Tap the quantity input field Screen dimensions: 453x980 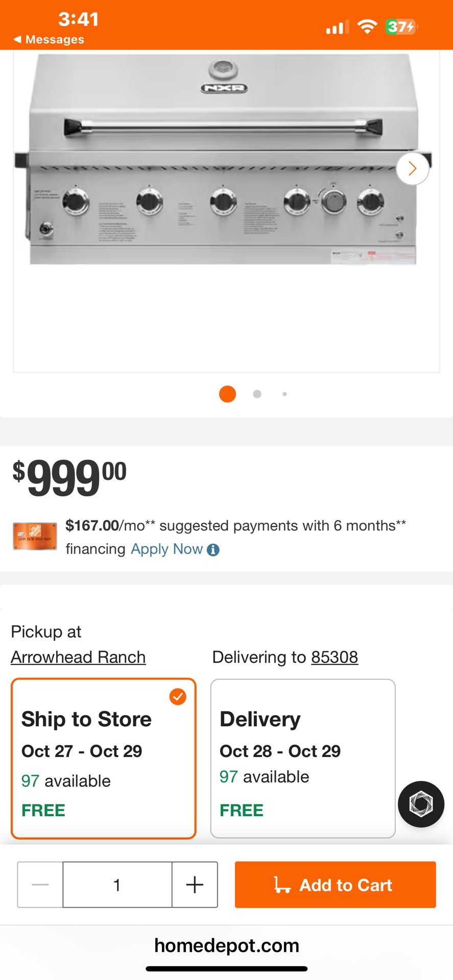pyautogui.click(x=117, y=885)
